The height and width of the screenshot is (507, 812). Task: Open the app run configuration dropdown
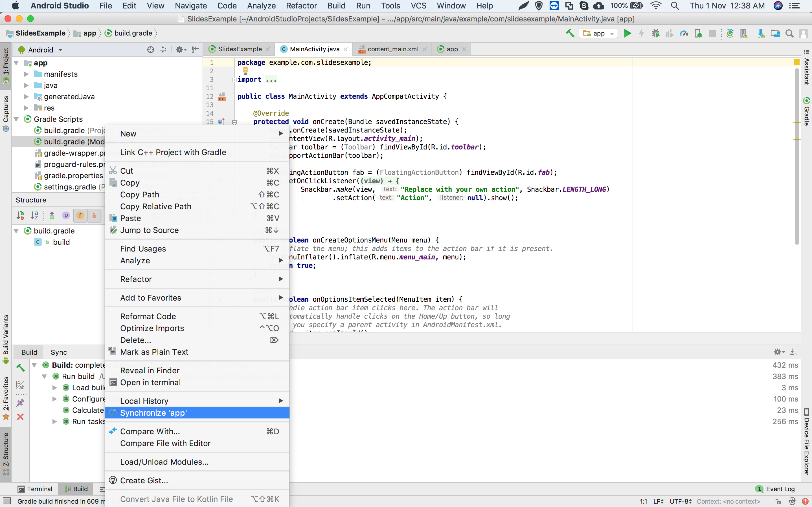(x=598, y=33)
